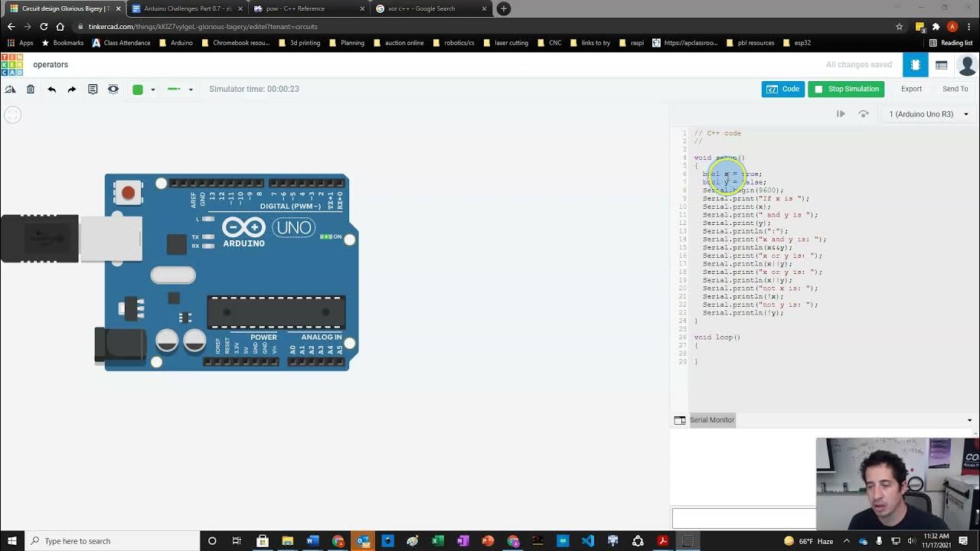980x551 pixels.
Task: Click the Windows taskbar search box
Action: (113, 541)
